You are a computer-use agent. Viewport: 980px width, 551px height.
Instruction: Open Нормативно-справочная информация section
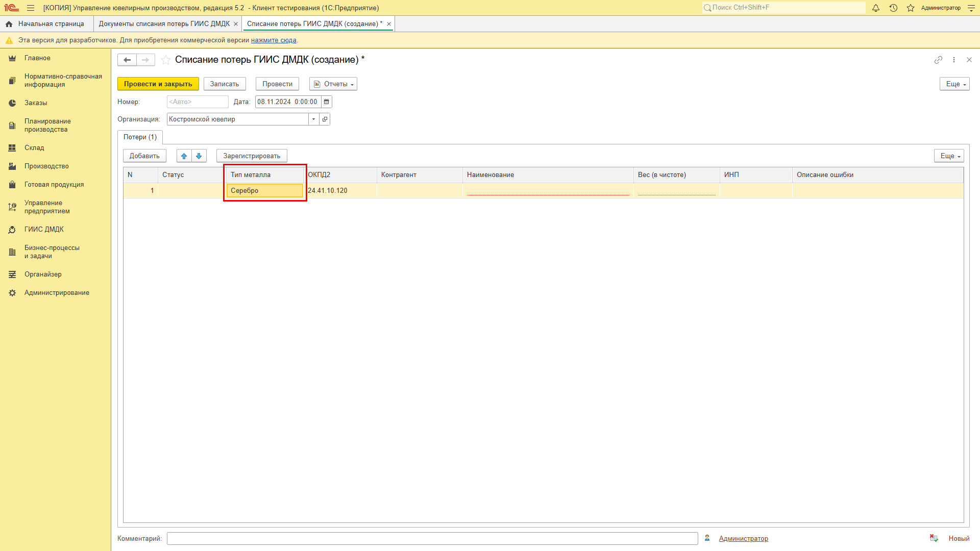(55, 81)
